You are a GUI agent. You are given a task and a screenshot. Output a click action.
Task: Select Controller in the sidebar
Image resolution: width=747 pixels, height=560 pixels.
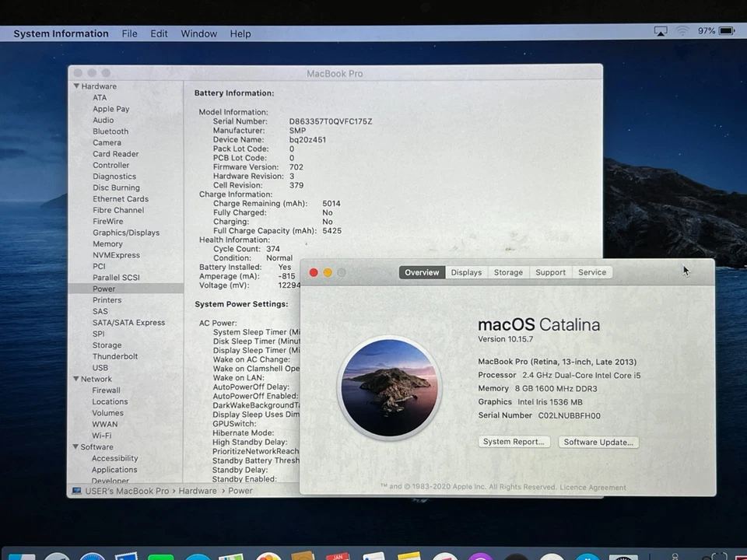click(111, 165)
